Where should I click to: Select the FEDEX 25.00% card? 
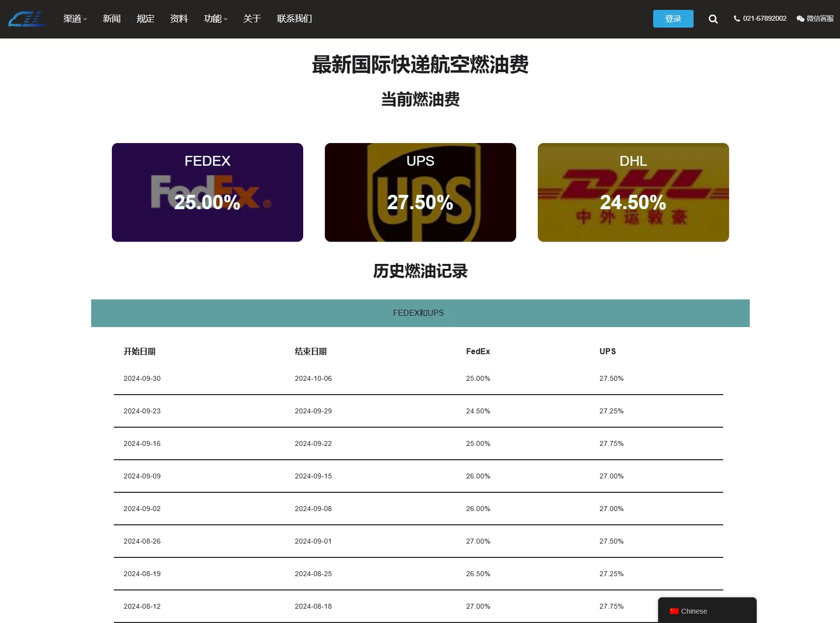[208, 192]
